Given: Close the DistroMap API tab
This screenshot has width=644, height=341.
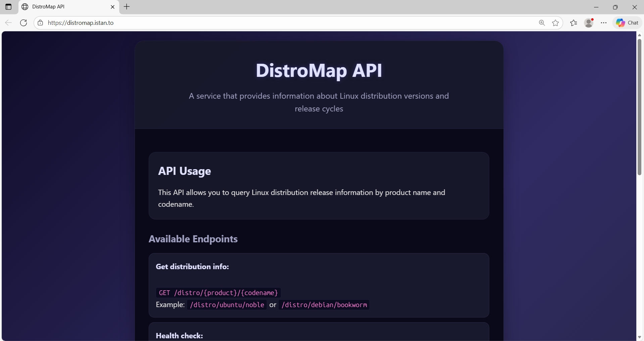Looking at the screenshot, I should coord(113,7).
